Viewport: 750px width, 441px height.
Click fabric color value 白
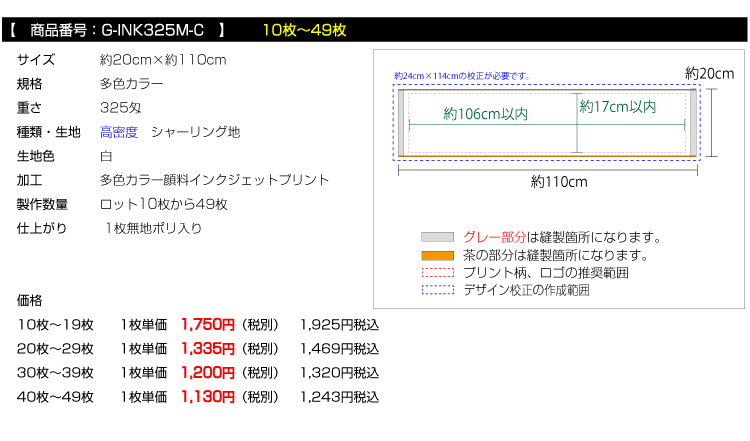106,156
